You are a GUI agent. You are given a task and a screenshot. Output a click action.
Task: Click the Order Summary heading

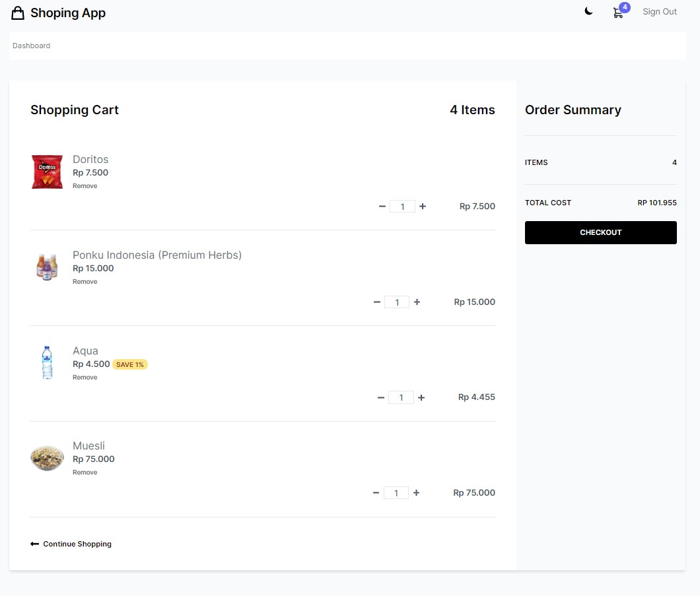(x=573, y=110)
